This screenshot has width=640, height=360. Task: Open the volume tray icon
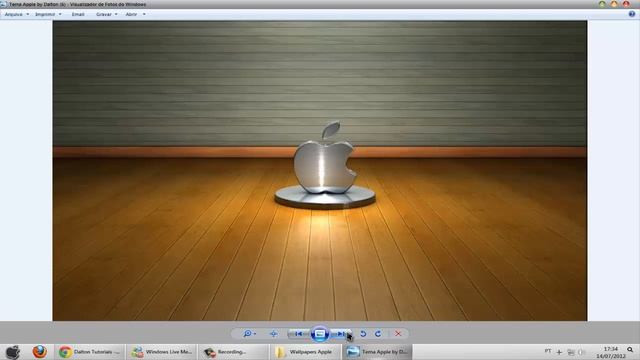pos(581,352)
